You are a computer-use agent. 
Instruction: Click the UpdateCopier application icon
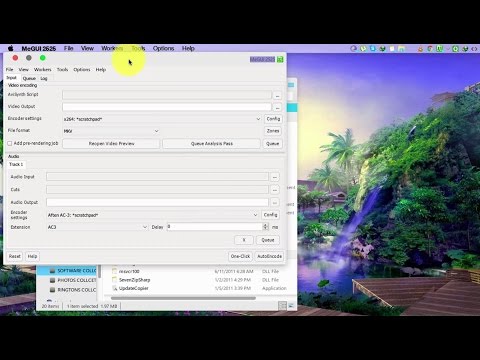click(114, 288)
